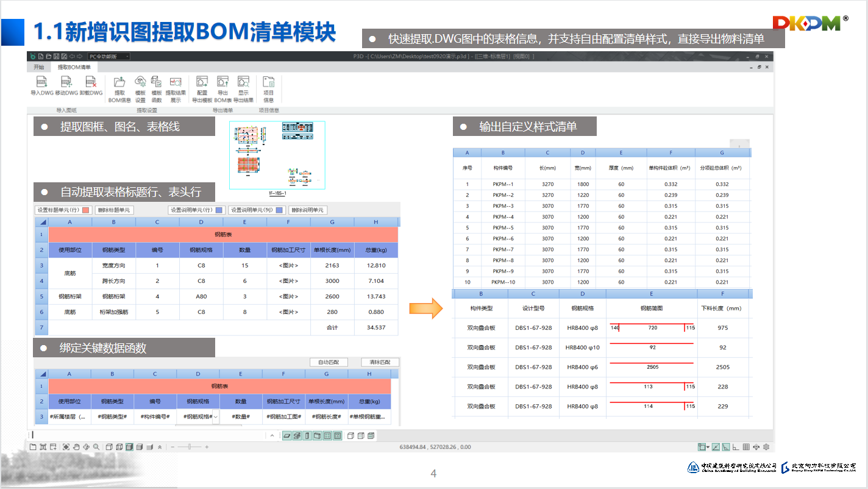Click the 删除说明单元 button
Viewport: 868px width, 489px height.
(308, 210)
